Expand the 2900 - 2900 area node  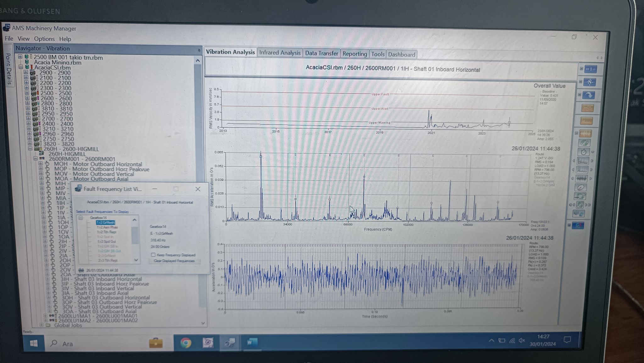26,72
